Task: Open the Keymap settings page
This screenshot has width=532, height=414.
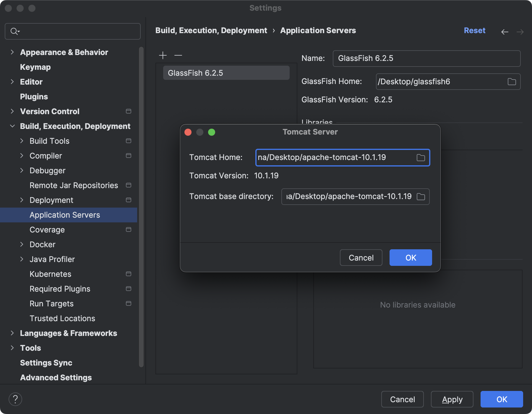Action: click(x=35, y=67)
